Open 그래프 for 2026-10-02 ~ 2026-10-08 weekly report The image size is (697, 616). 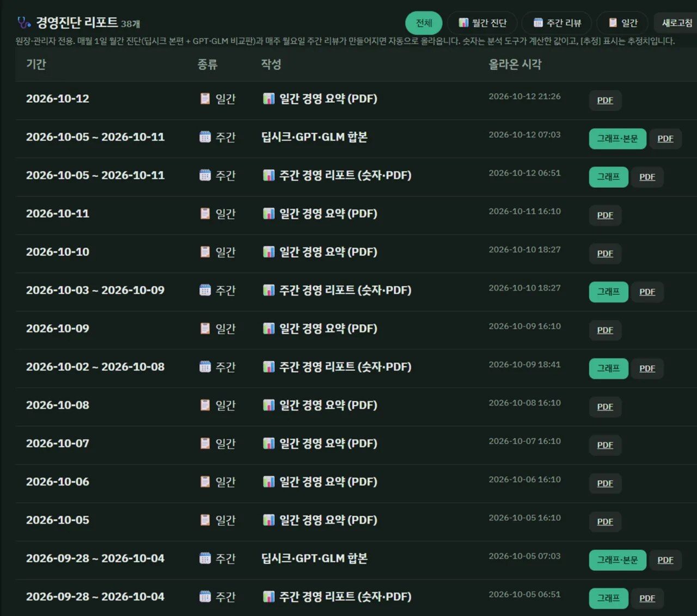(x=608, y=368)
